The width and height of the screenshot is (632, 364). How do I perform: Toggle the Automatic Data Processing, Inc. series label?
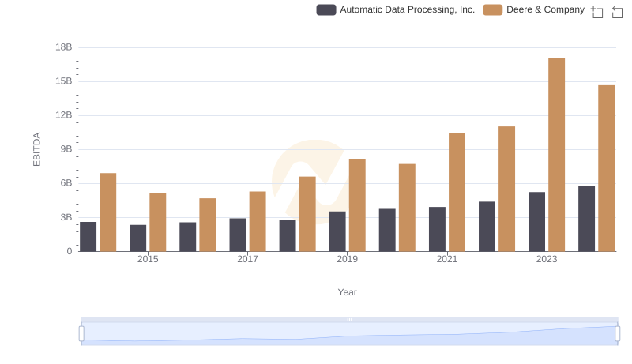tap(407, 9)
